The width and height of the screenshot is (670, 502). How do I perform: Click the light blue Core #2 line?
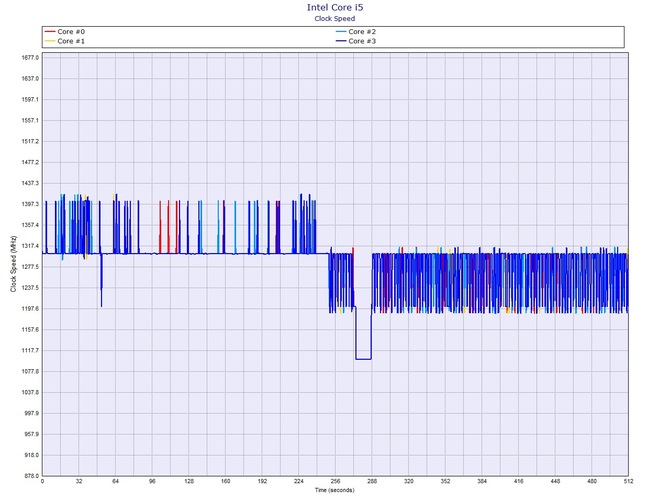(341, 32)
